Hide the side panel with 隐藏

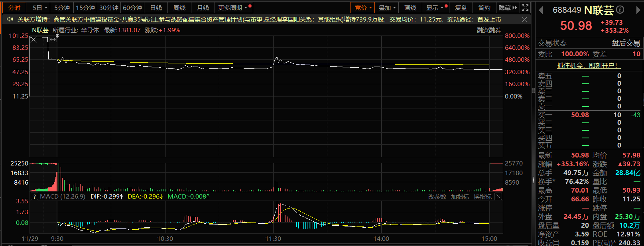[x=507, y=8]
